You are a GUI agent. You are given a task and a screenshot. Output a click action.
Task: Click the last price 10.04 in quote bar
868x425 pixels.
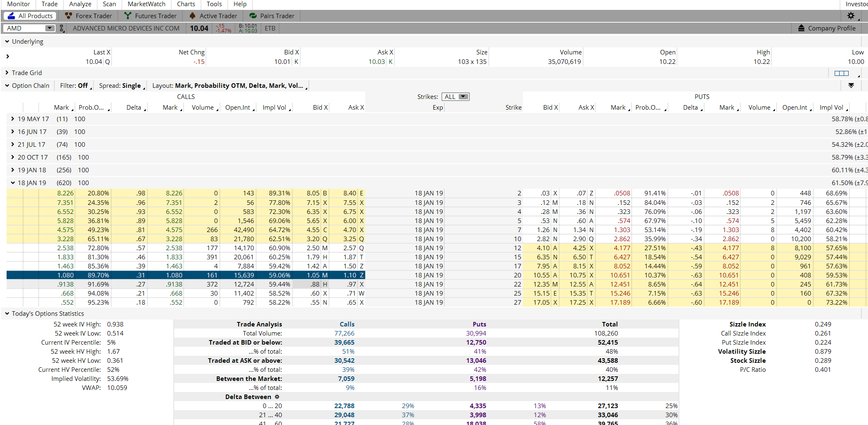[199, 28]
